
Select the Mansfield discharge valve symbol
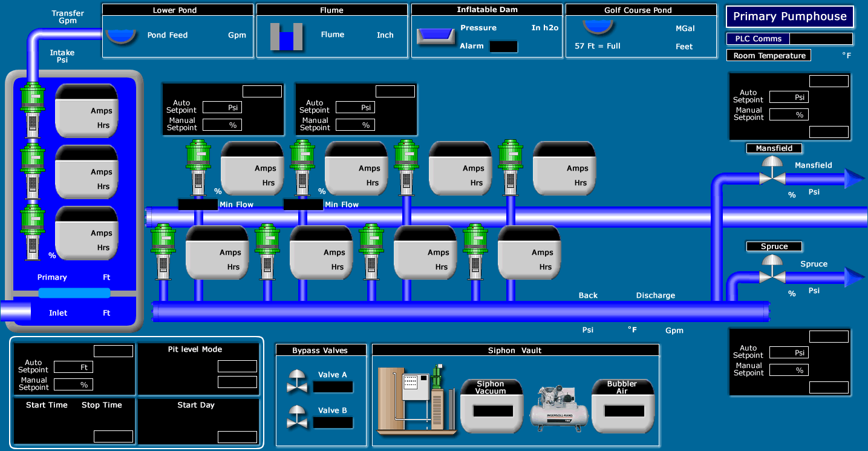point(772,171)
